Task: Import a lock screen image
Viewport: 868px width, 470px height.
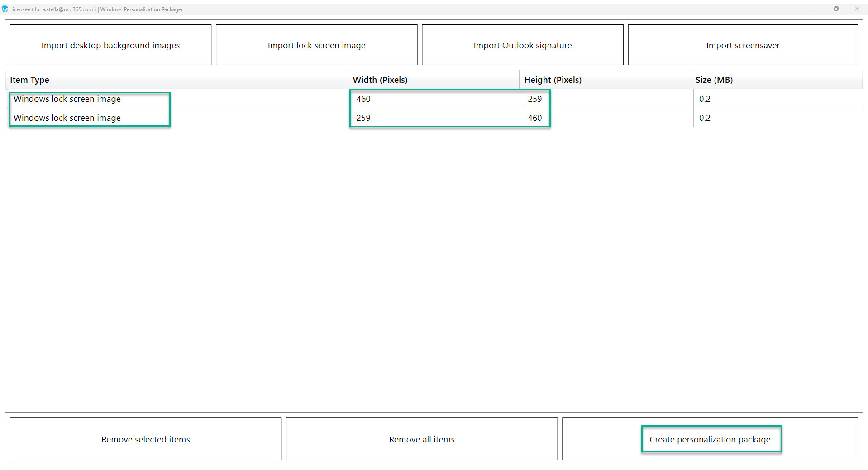Action: [x=316, y=45]
